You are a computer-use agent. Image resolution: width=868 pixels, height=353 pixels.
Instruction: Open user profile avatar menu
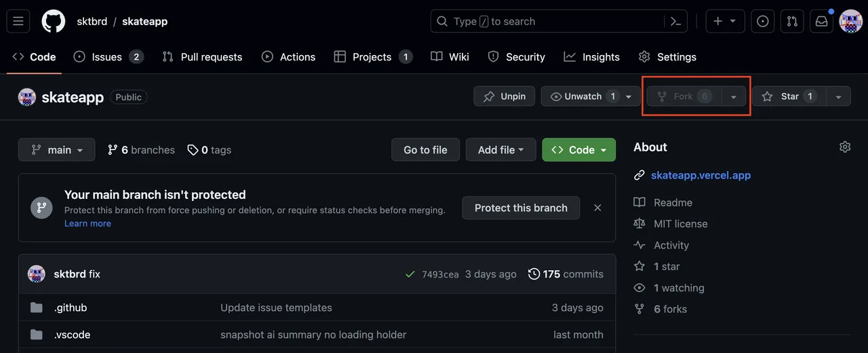tap(850, 21)
